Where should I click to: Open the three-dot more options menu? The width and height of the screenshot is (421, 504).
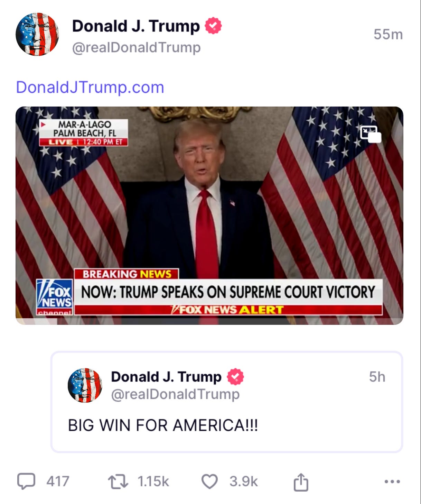coord(392,481)
